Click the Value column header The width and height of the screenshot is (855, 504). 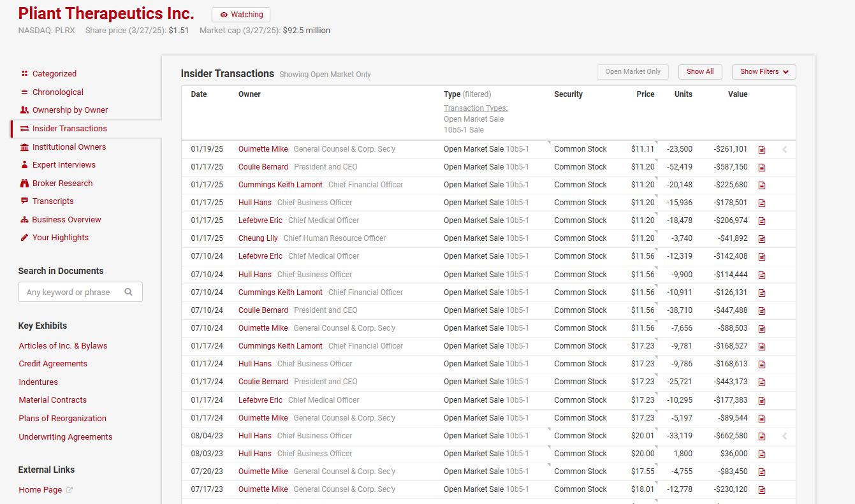738,94
